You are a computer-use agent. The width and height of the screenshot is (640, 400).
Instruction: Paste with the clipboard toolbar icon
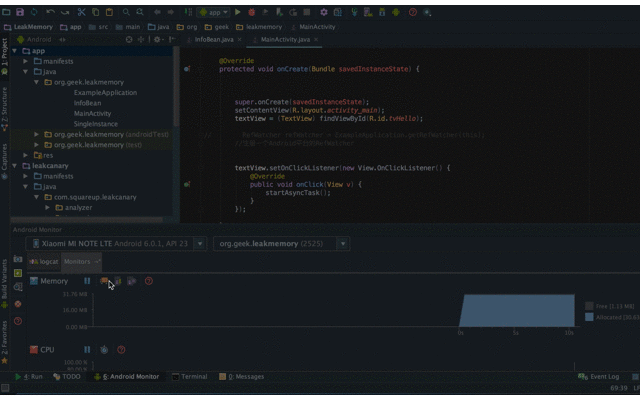[x=109, y=12]
